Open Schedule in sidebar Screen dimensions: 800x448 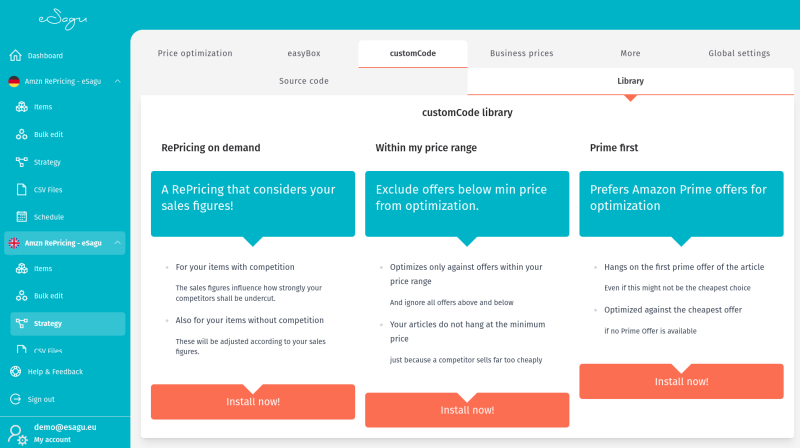pos(48,217)
